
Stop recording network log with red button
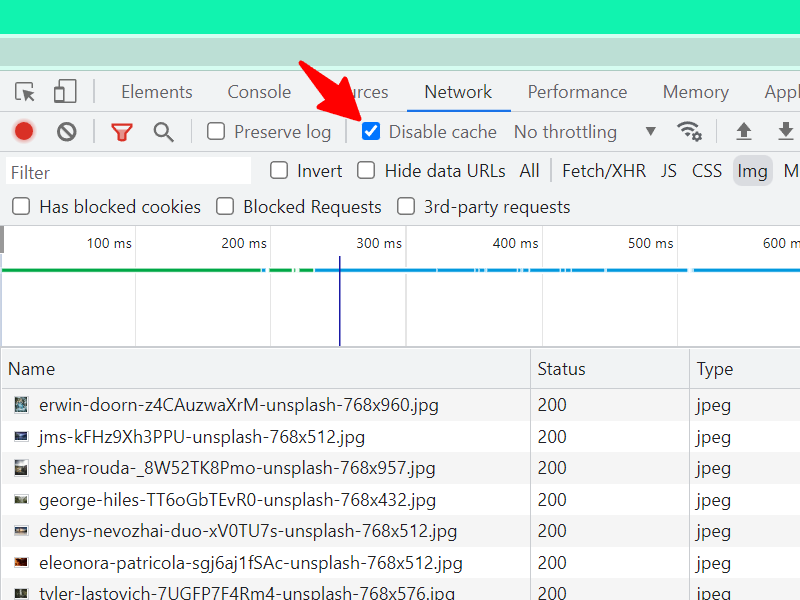(x=24, y=132)
